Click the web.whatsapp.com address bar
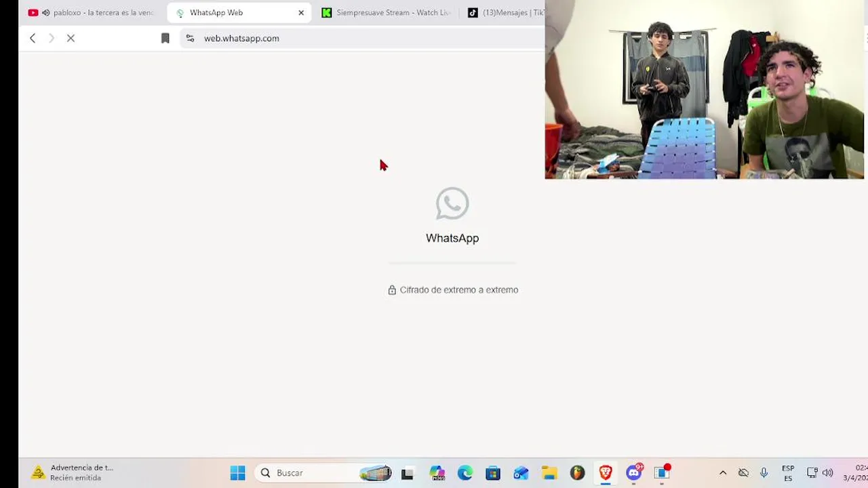Screen dimensions: 868x488 pyautogui.click(x=363, y=39)
